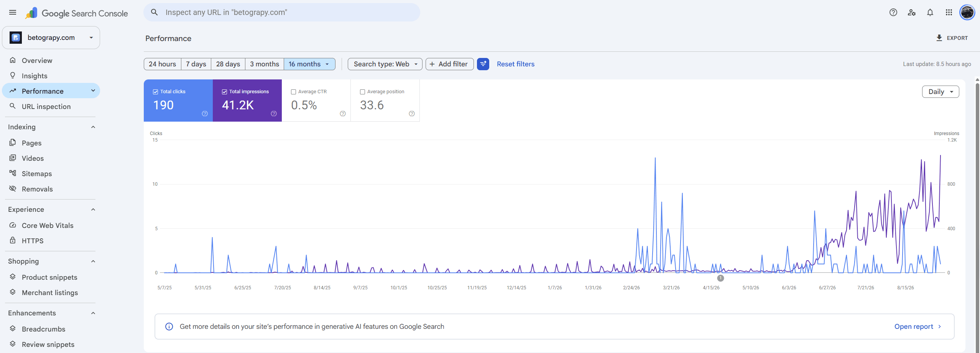
Task: Uncheck the Total impressions metric
Action: tap(225, 92)
